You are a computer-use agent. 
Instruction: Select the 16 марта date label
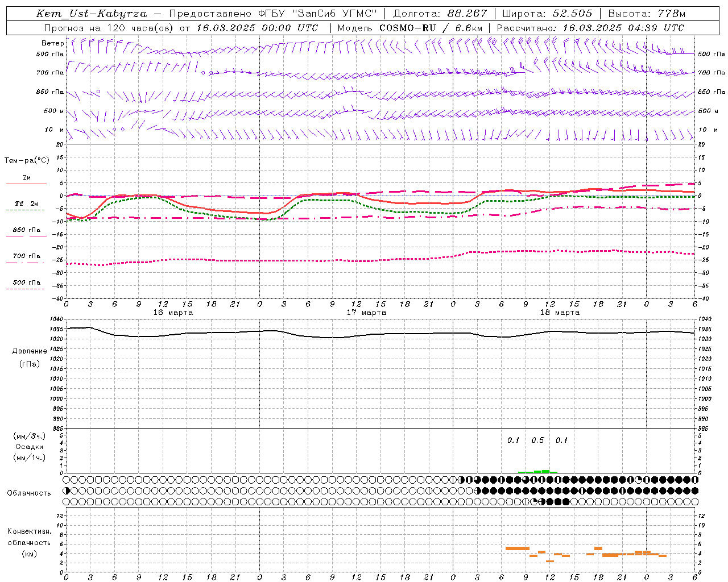pos(173,313)
